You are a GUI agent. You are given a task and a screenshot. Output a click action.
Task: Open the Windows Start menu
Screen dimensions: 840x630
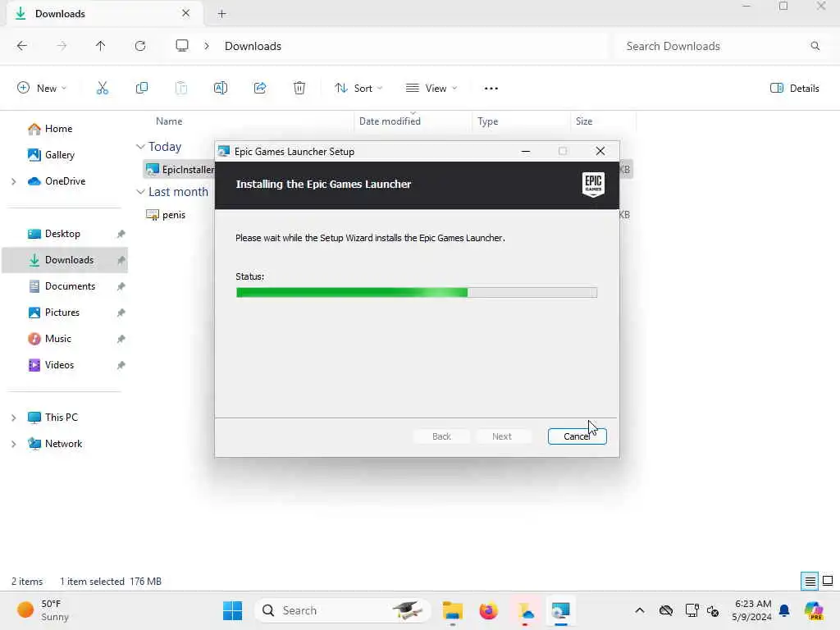pos(232,610)
